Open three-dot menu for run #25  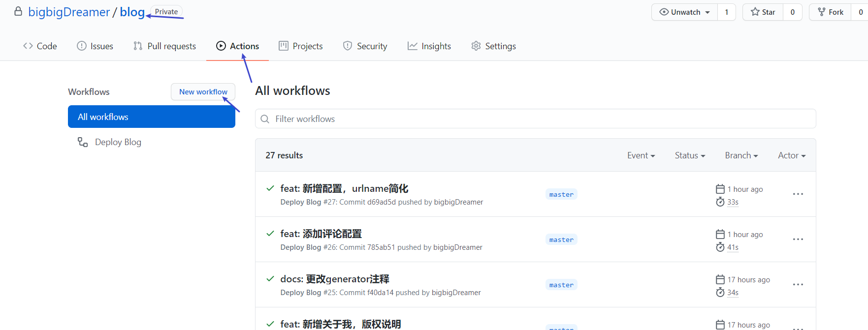click(x=798, y=285)
